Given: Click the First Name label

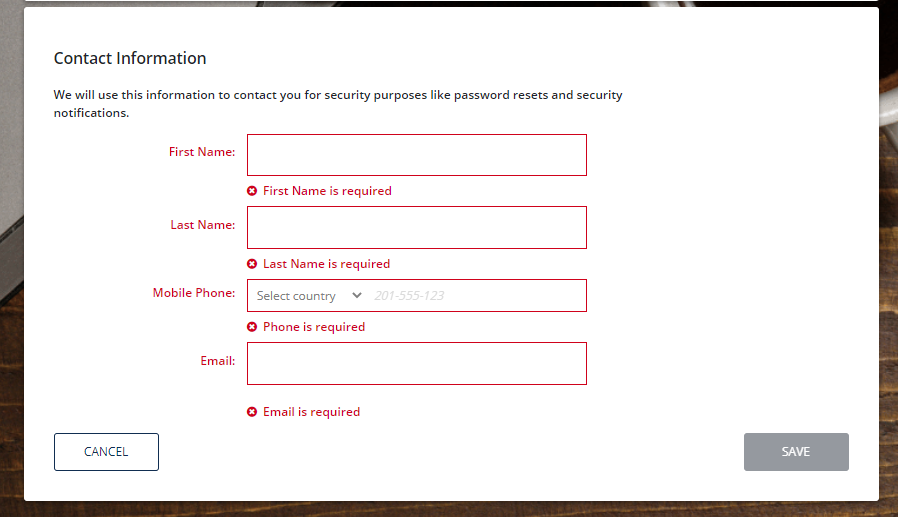Looking at the screenshot, I should (202, 152).
